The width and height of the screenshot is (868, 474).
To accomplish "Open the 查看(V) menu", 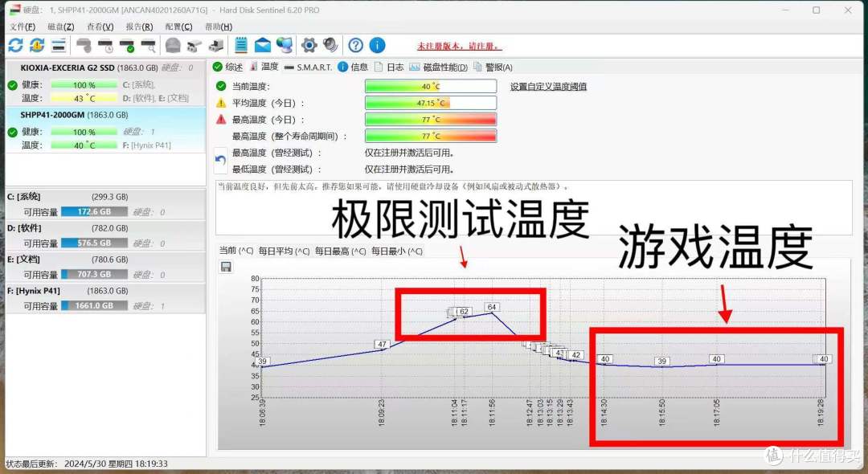I will (x=100, y=27).
